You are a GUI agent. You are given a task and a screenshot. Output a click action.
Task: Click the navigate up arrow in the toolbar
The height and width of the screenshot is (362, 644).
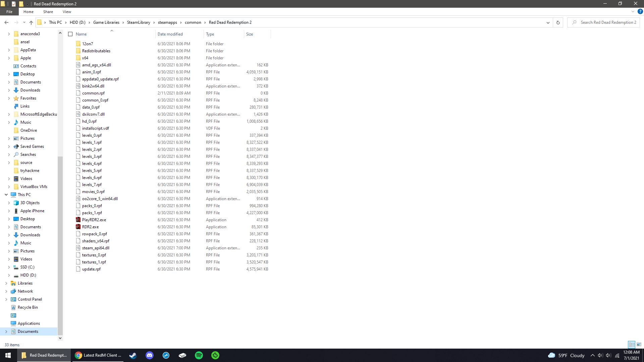[x=31, y=22]
